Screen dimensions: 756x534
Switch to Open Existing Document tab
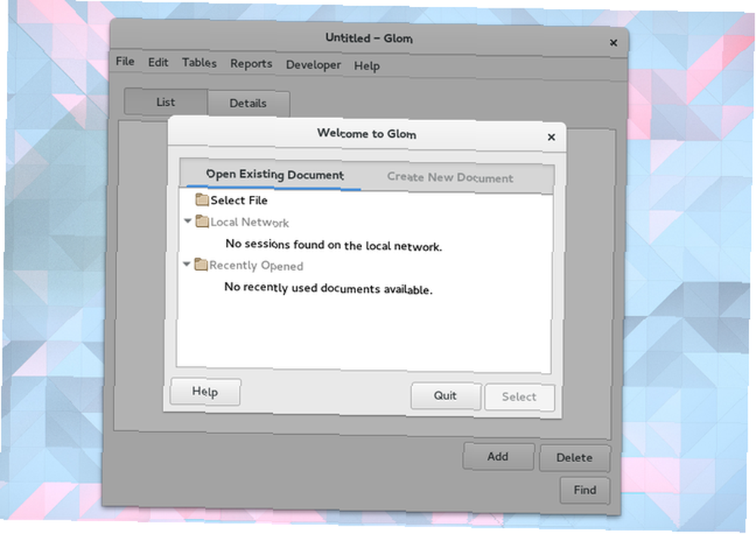pyautogui.click(x=274, y=174)
